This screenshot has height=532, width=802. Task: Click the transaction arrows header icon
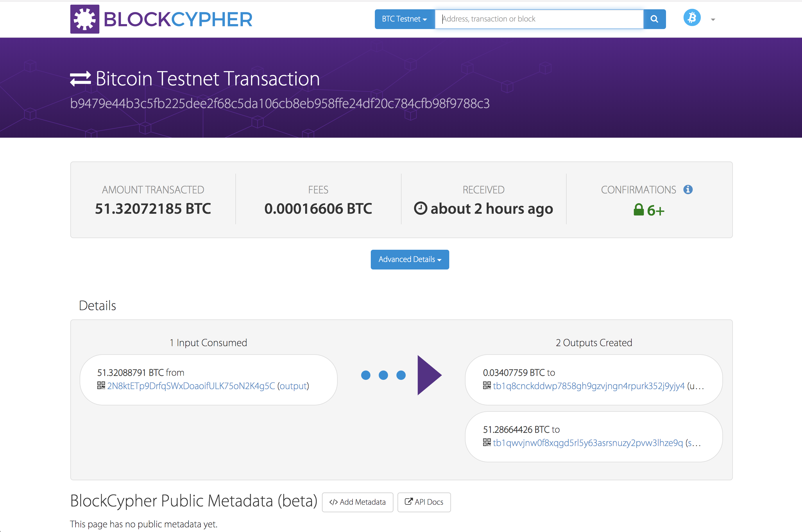point(80,79)
